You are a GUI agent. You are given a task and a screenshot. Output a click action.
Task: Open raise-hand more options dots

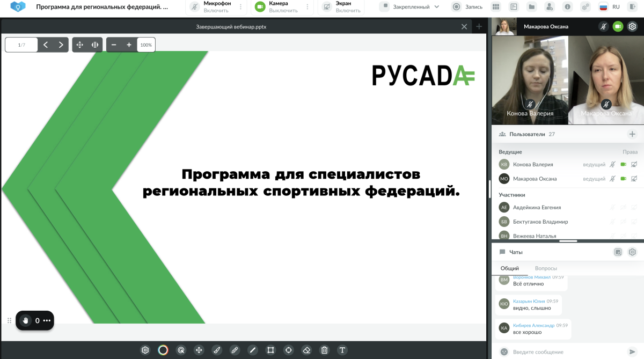[x=47, y=320]
